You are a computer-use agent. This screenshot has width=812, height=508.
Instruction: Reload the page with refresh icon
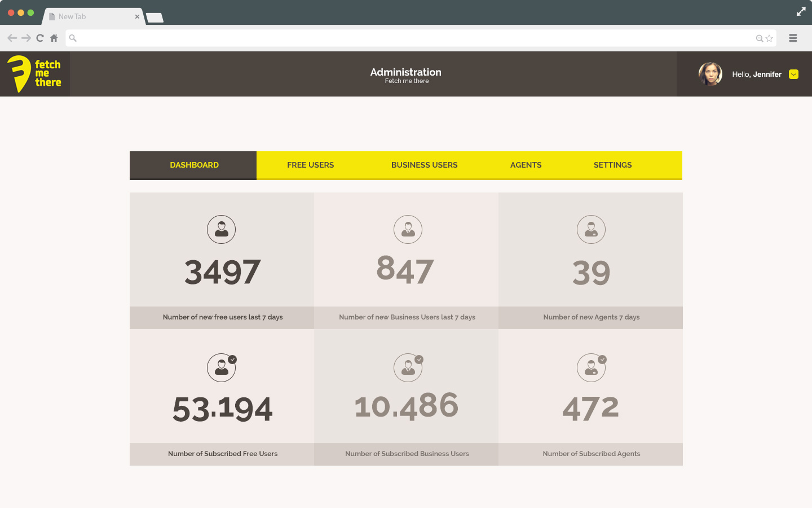point(40,38)
